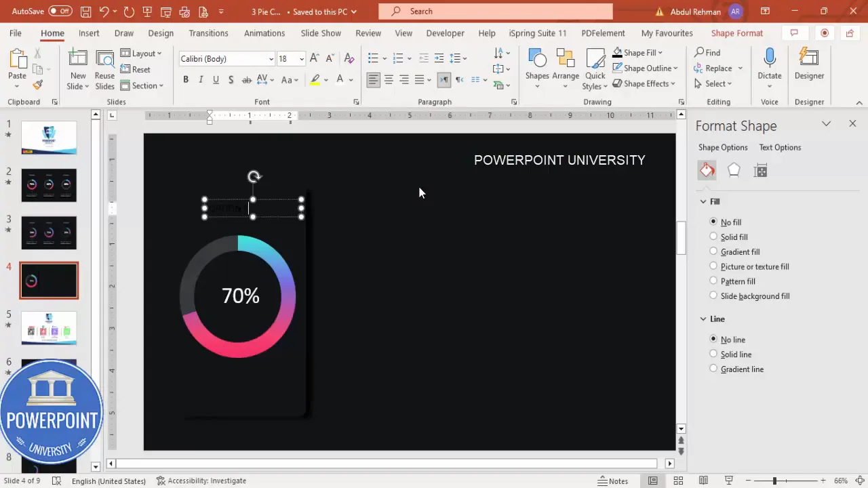Open the font size dropdown
The image size is (868, 488).
pos(302,59)
